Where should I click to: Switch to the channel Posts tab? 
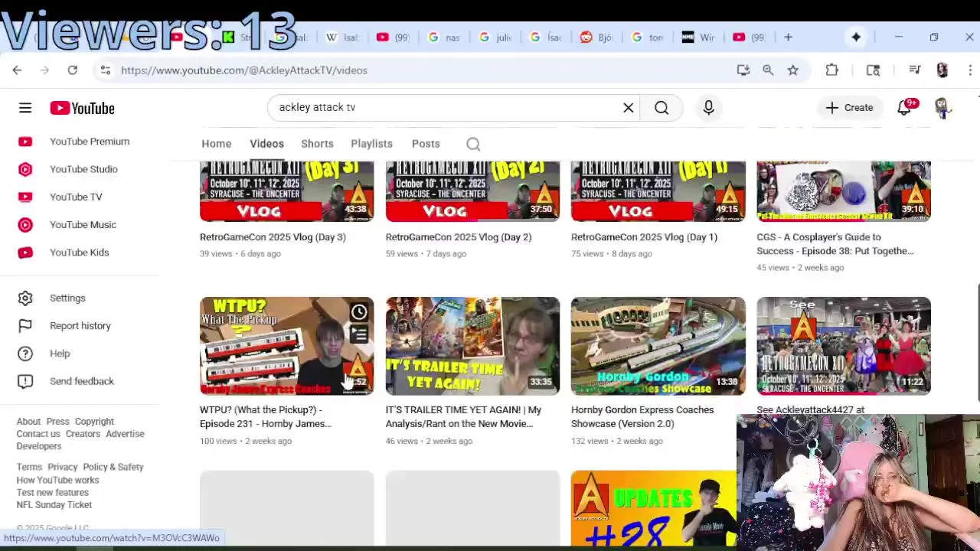[x=426, y=144]
